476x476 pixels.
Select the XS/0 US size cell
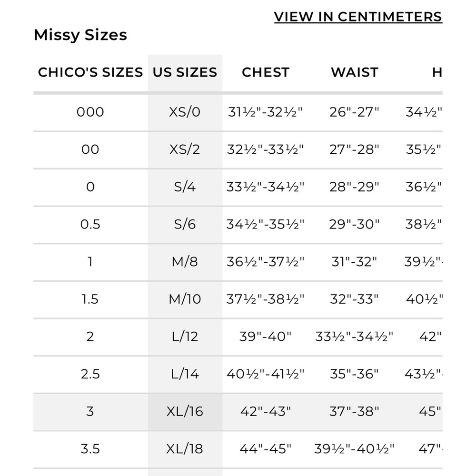pyautogui.click(x=185, y=112)
